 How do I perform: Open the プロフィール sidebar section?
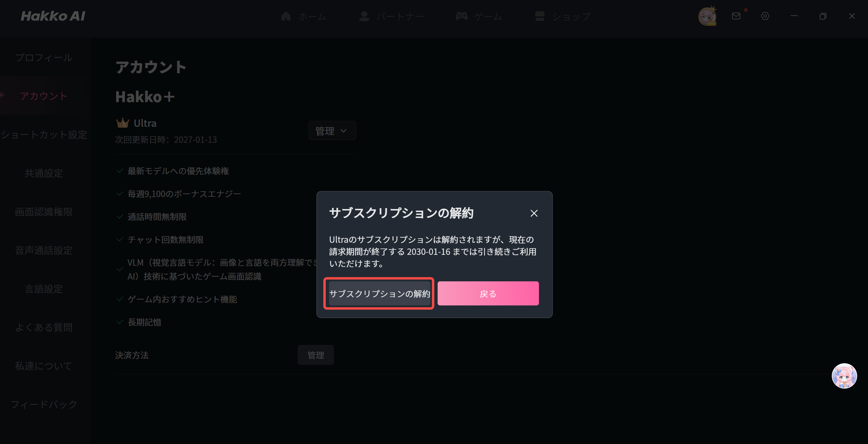coord(43,57)
